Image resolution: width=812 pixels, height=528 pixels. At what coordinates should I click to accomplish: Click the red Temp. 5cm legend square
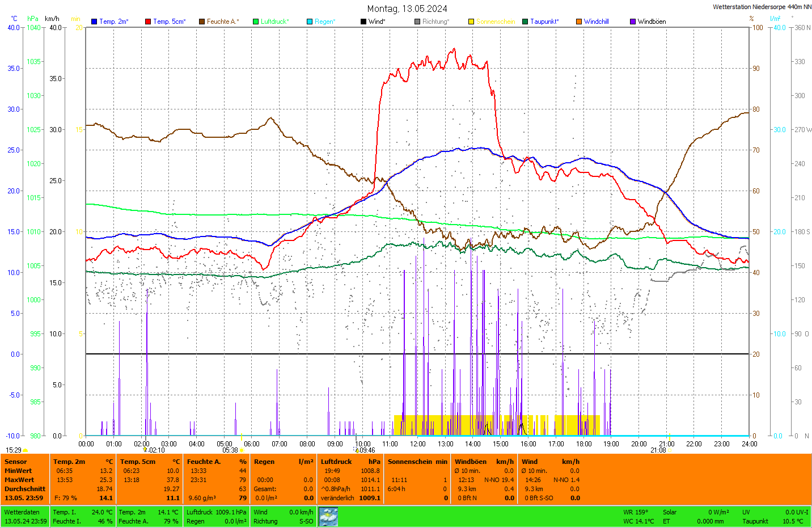coord(148,22)
